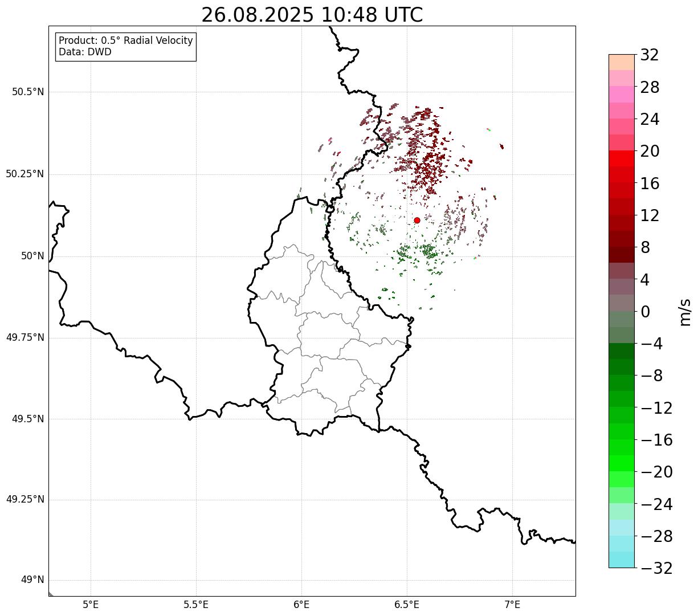Screen dimensions: 698x616
Task: Click the 50.5°N latitude label
Action: tap(28, 92)
